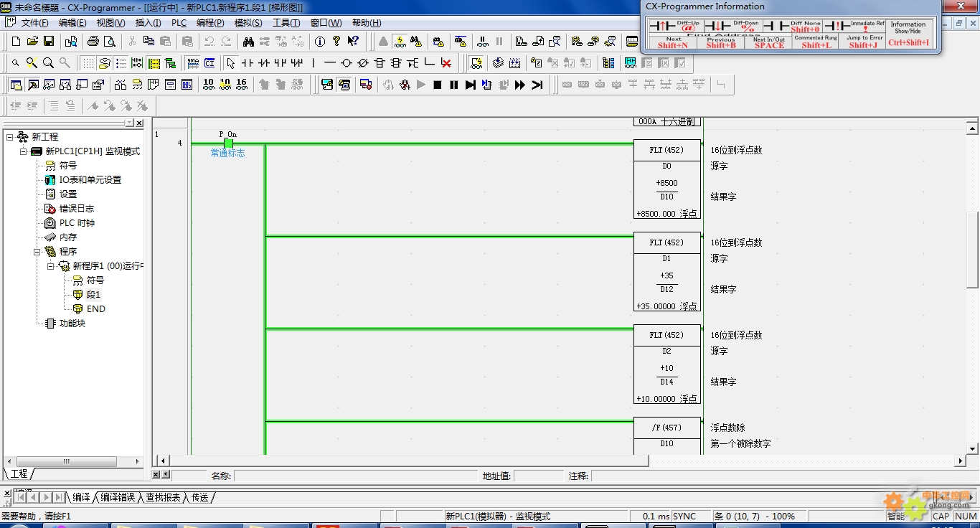Insert a new normally closed contact
Image resolution: width=980 pixels, height=528 pixels.
tap(263, 63)
